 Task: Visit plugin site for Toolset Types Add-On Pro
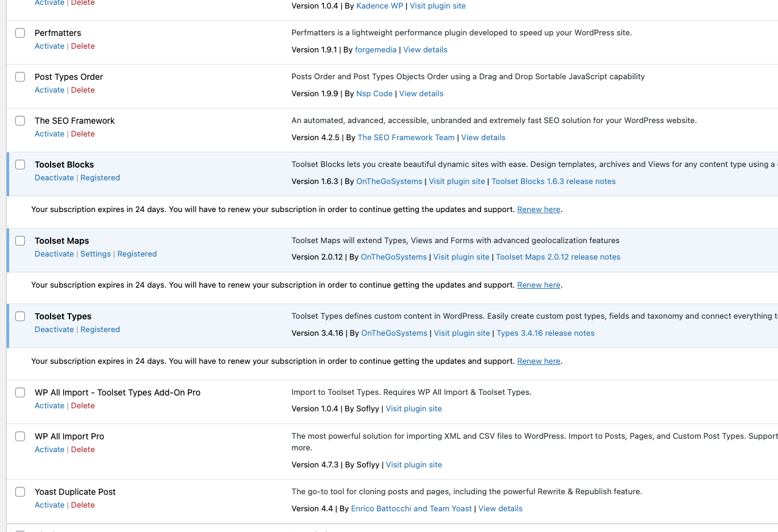414,409
